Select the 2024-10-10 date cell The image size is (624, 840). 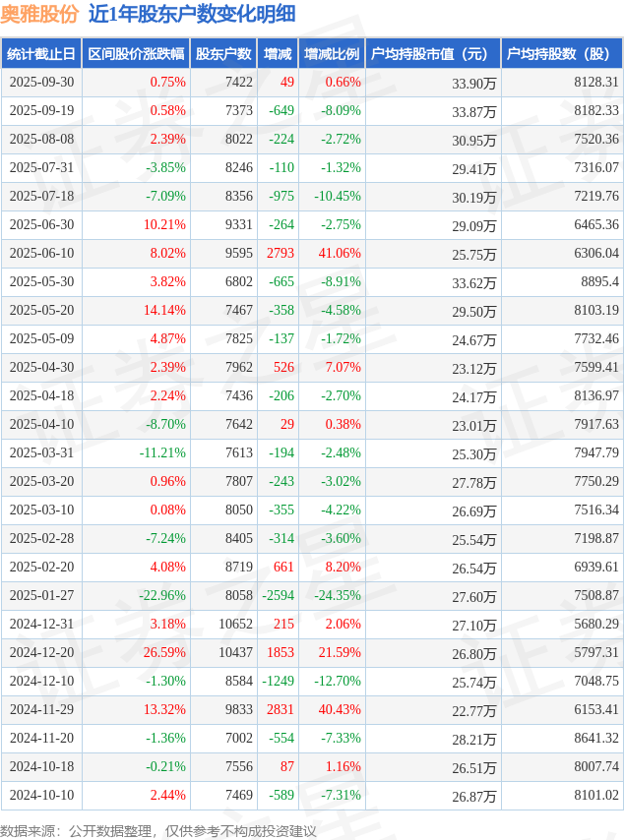point(41,796)
